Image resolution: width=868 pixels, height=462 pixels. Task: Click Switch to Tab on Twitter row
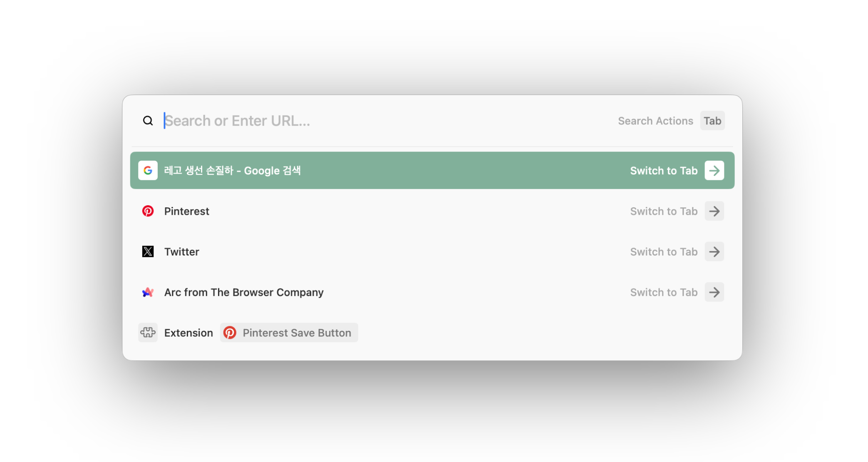click(x=663, y=251)
